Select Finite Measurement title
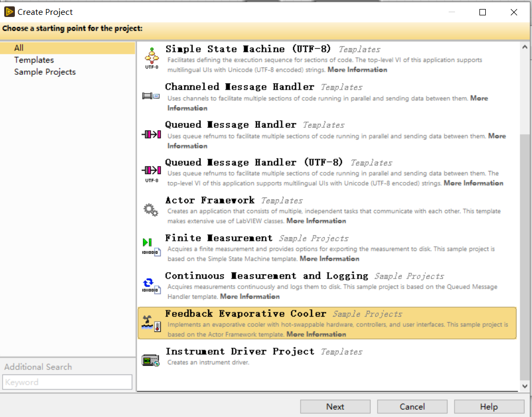The image size is (532, 417). (219, 238)
